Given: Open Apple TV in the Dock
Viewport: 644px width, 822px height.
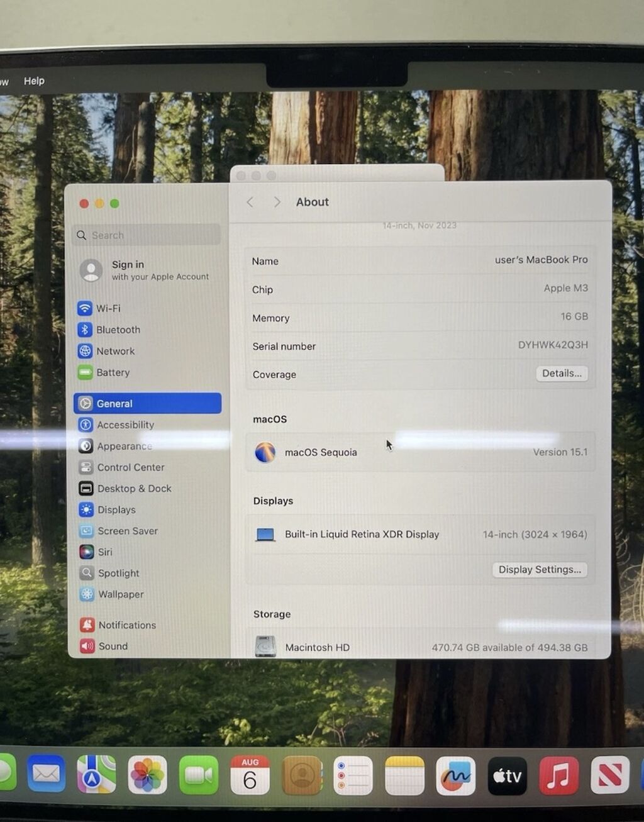Looking at the screenshot, I should click(507, 775).
